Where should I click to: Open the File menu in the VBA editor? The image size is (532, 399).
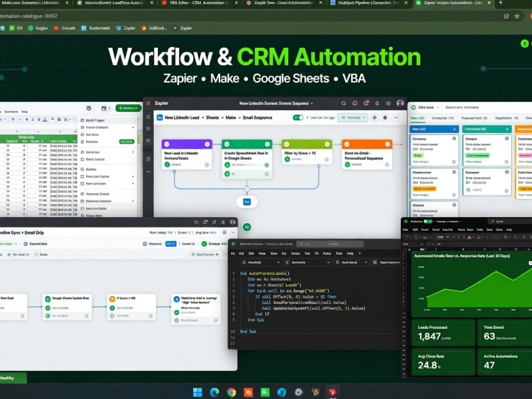(233, 253)
